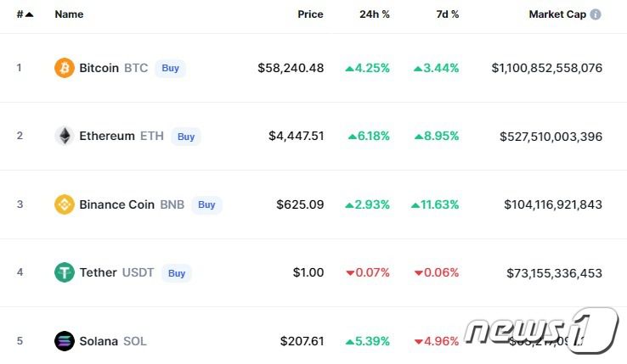Click the Bitcoin logo icon
Screen dimensions: 627x364
(65, 68)
